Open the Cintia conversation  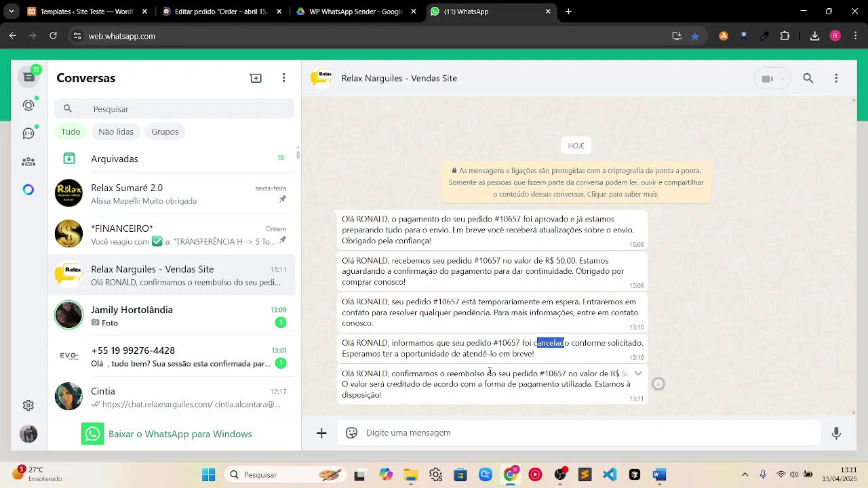tap(171, 397)
